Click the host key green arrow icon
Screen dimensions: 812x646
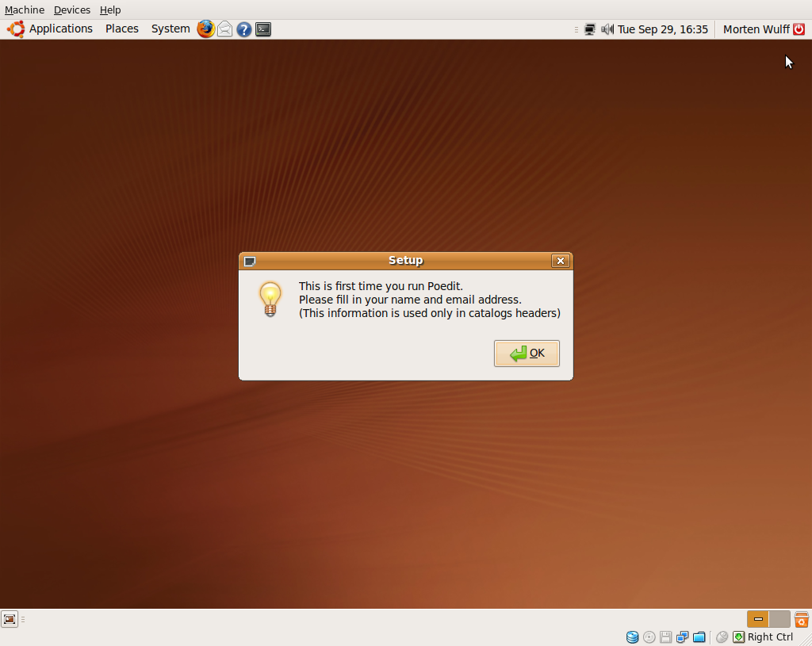(x=738, y=637)
